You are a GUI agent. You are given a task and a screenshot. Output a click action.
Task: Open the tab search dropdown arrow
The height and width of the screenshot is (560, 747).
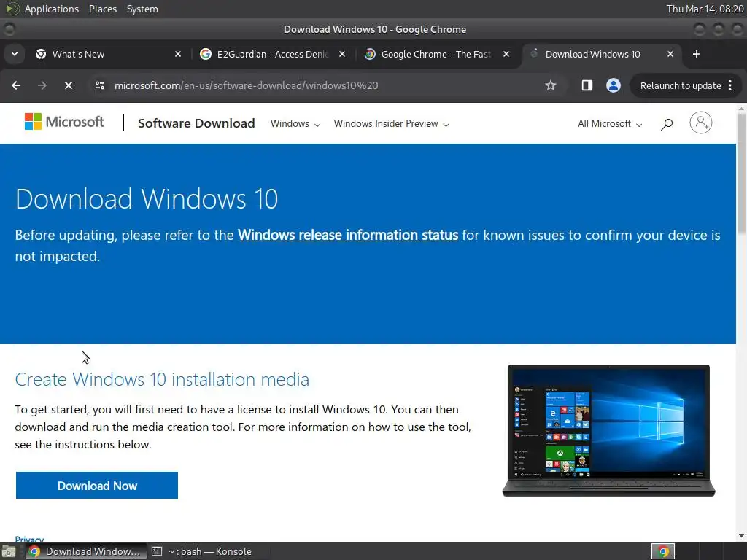[x=15, y=54]
